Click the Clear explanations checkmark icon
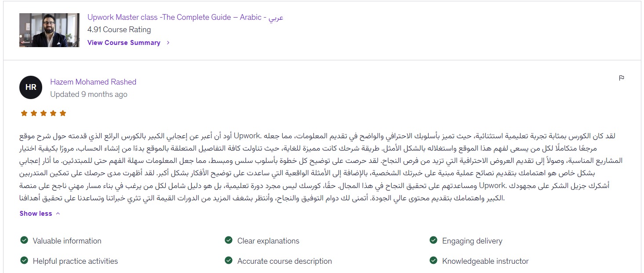Viewport: 644px width, 273px height. coord(229,240)
